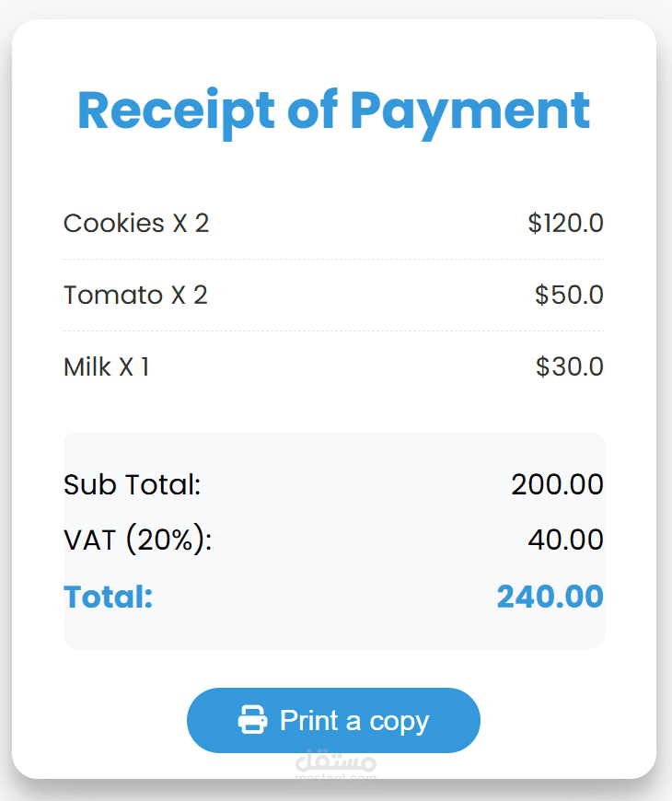Click the Receipt of Payment heading
Viewport: 672px width, 801px height.
pos(334,112)
